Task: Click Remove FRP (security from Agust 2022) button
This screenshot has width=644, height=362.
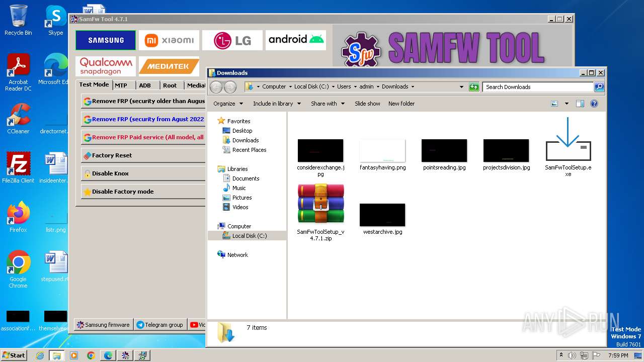Action: coord(143,119)
